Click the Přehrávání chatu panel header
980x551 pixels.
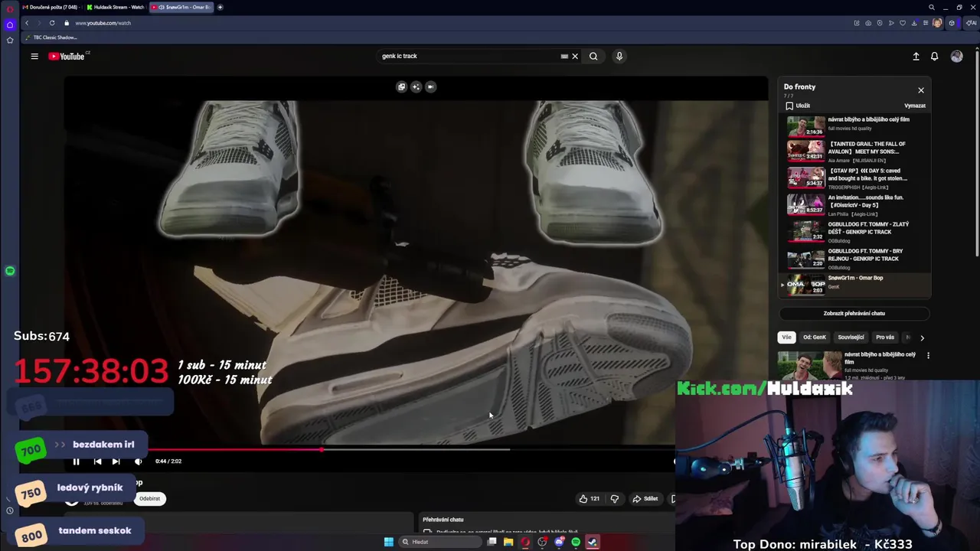click(x=443, y=520)
